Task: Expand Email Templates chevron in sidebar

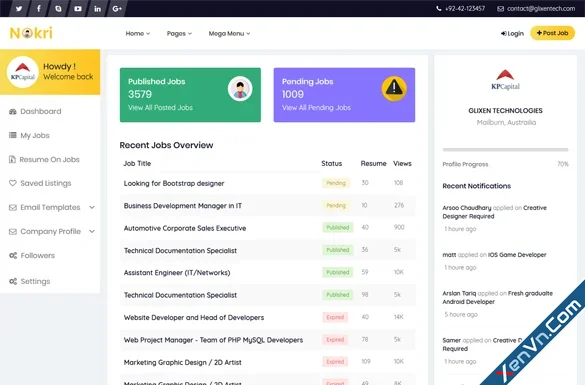Action: click(x=92, y=207)
